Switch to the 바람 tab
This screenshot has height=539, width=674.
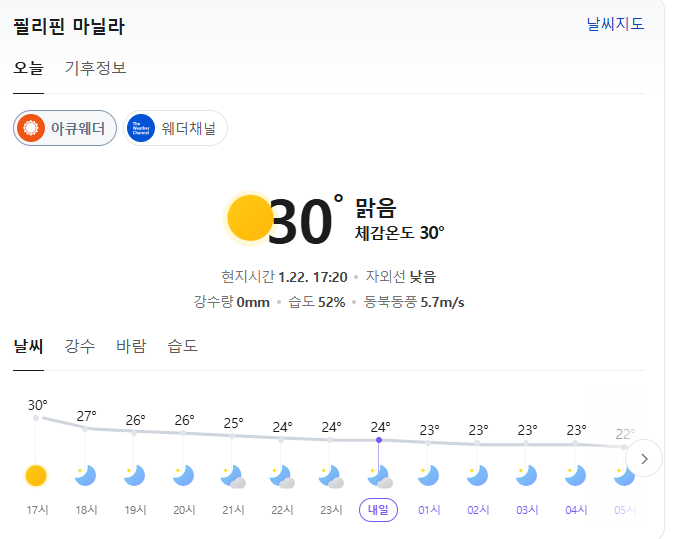point(131,346)
